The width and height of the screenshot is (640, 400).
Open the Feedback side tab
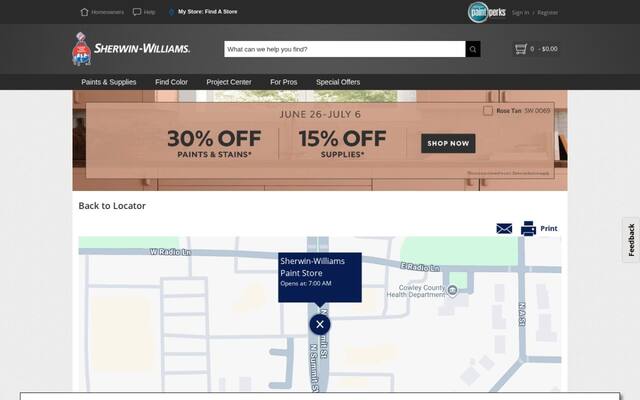631,240
